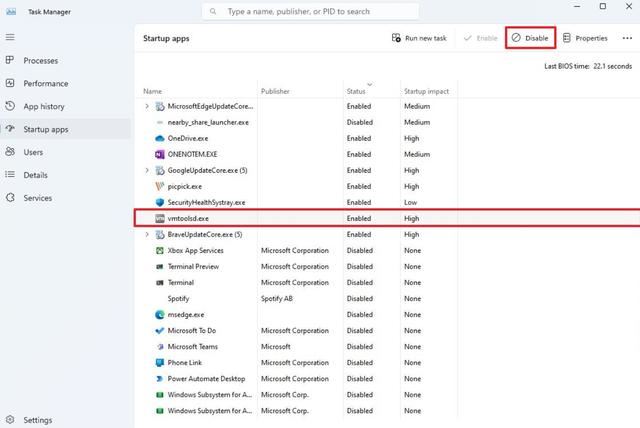The image size is (640, 428).
Task: Click the GoogleUpdateCore.exe row icon
Action: 160,171
